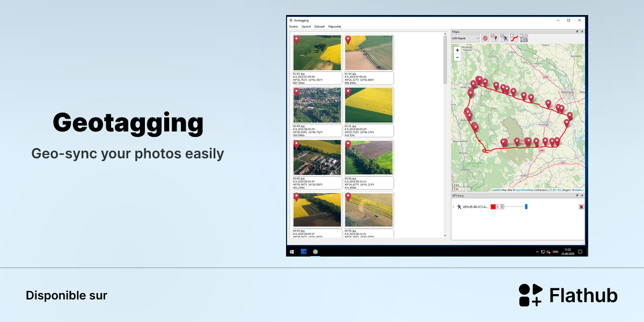Click the grey terrain relief toolbar button
The height and width of the screenshot is (322, 644).
tap(524, 39)
